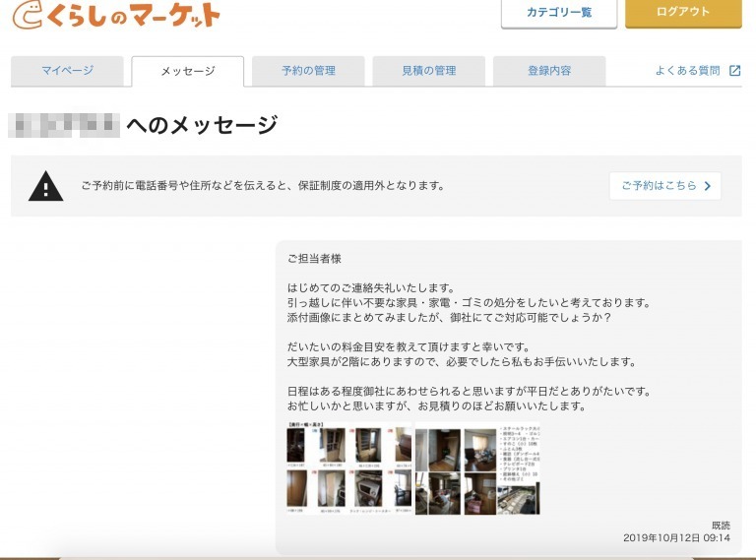Switch to the マイページ tab
The image size is (756, 560).
67,71
